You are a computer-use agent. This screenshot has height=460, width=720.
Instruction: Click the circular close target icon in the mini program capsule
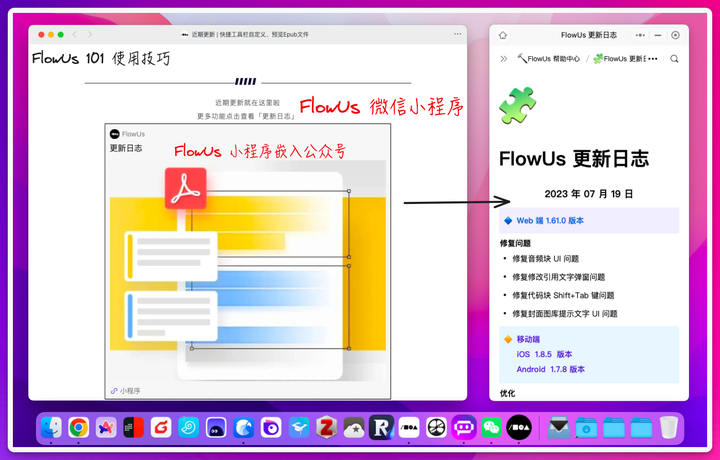pyautogui.click(x=675, y=35)
